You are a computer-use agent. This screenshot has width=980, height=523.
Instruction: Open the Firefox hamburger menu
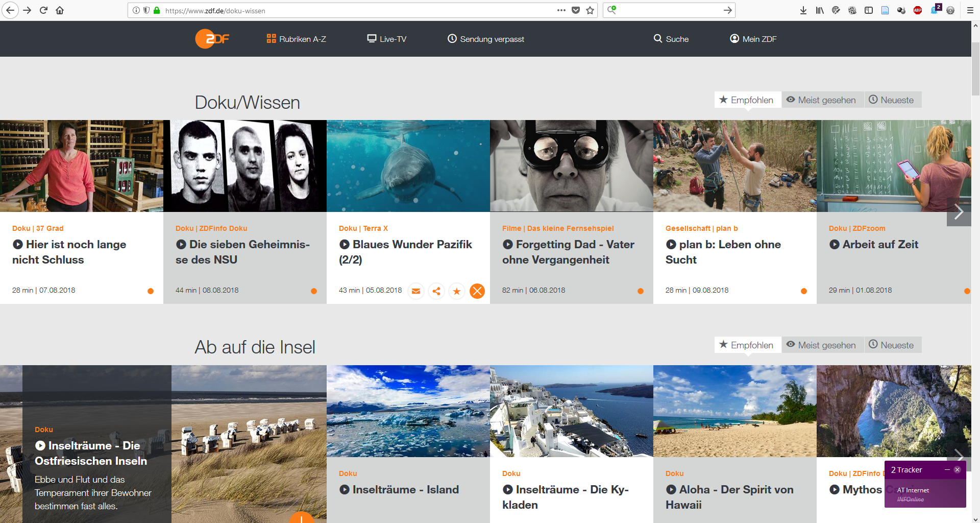(970, 10)
